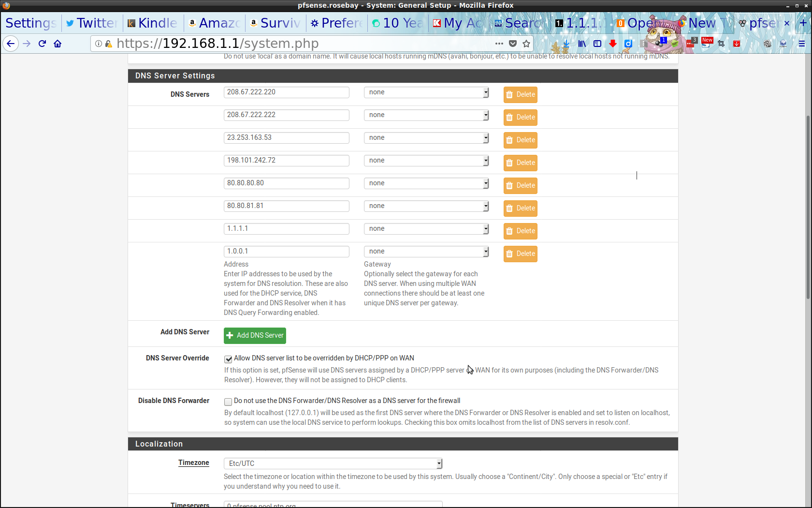Enable the Disable DNS Forwarder checkbox
The width and height of the screenshot is (812, 508).
[228, 402]
